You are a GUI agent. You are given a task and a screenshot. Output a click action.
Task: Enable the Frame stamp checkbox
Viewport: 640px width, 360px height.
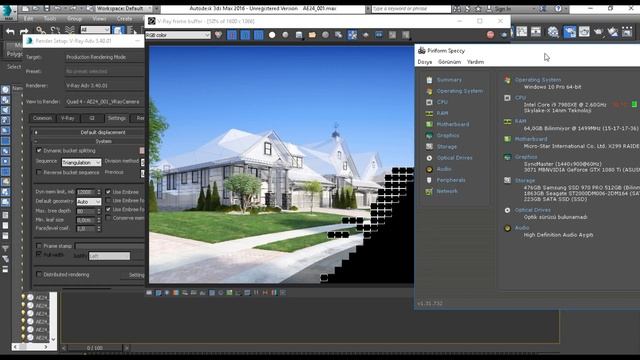coord(39,246)
